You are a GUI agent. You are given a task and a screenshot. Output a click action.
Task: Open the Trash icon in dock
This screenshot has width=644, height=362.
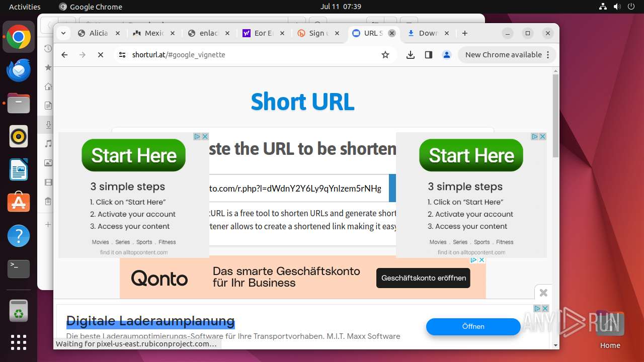19,311
